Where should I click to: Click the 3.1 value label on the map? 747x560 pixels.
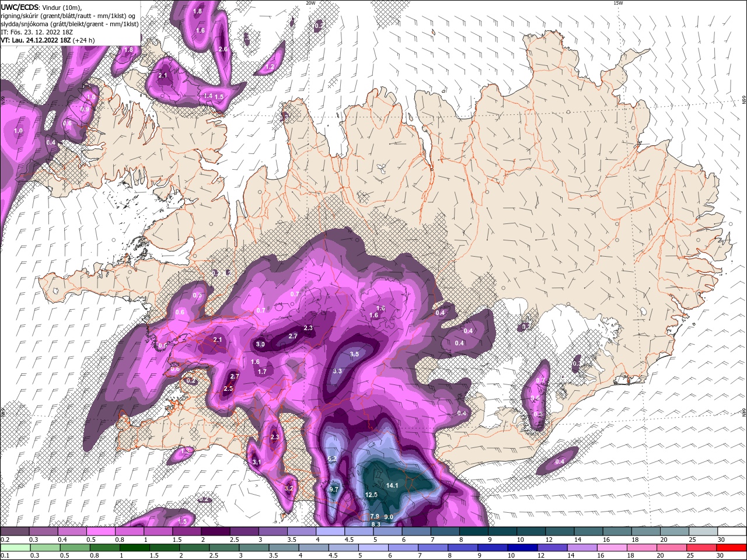click(256, 462)
